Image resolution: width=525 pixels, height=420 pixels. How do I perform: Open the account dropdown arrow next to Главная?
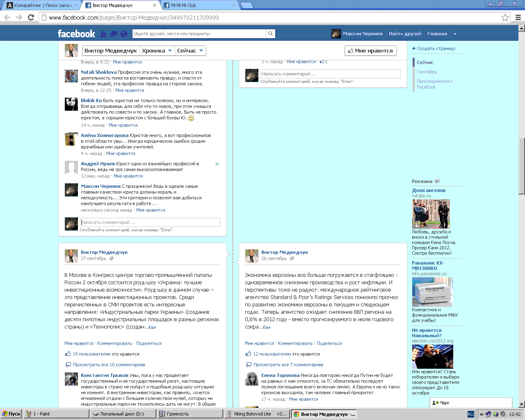[x=455, y=34]
